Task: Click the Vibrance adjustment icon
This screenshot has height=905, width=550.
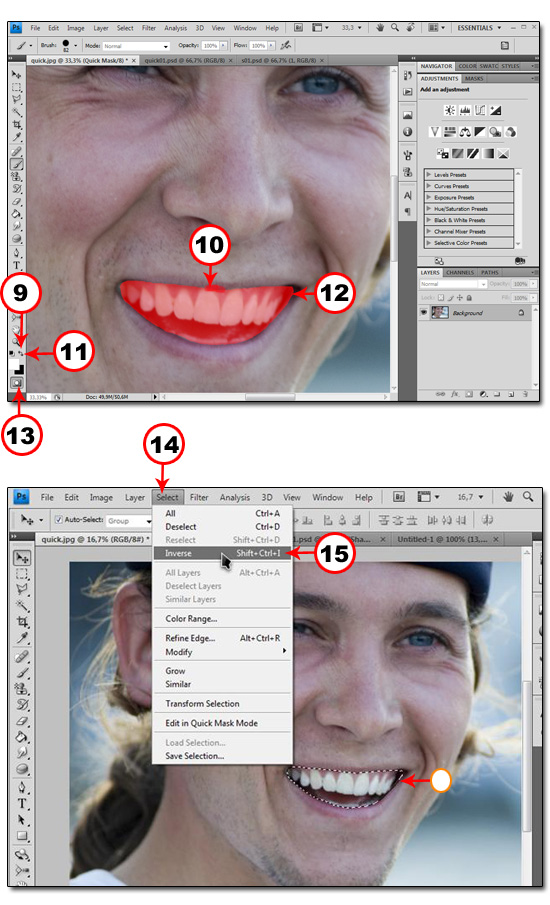Action: (435, 132)
